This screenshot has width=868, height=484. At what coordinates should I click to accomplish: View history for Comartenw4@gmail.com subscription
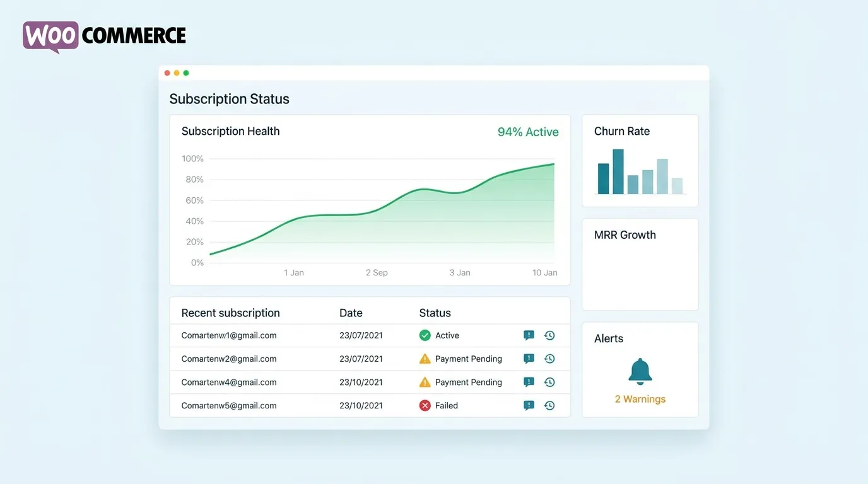pyautogui.click(x=549, y=382)
